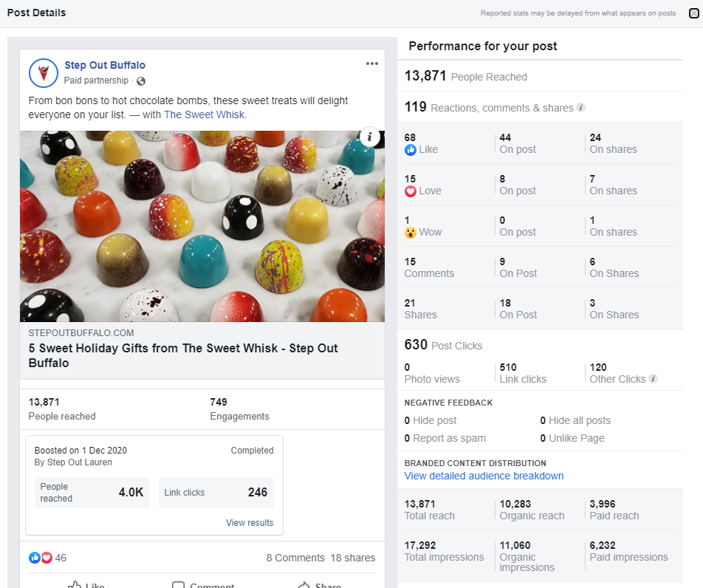Viewport: 703px width, 588px height.
Task: Open the post options three-dot menu
Action: tap(371, 64)
